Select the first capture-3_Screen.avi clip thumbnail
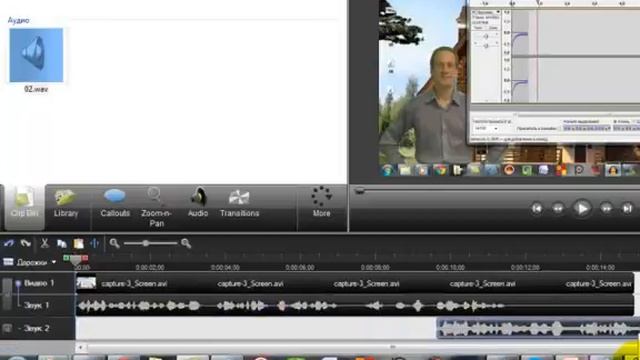640x360 pixels. tap(86, 283)
